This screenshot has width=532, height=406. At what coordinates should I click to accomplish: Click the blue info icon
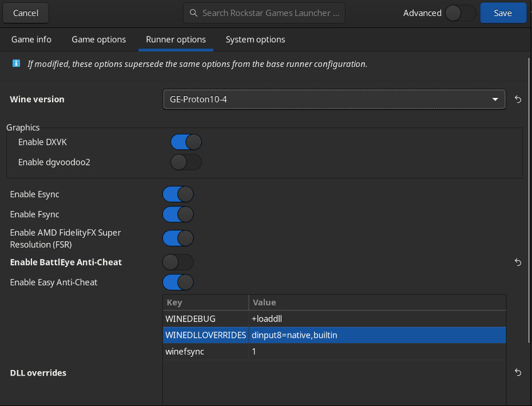(x=16, y=63)
